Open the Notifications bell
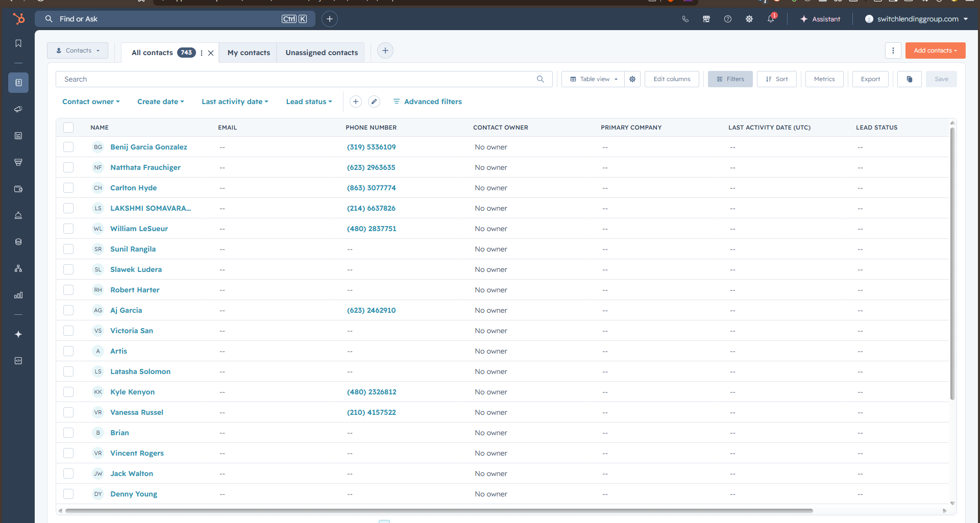Screen dimensions: 980x523 pos(771,19)
